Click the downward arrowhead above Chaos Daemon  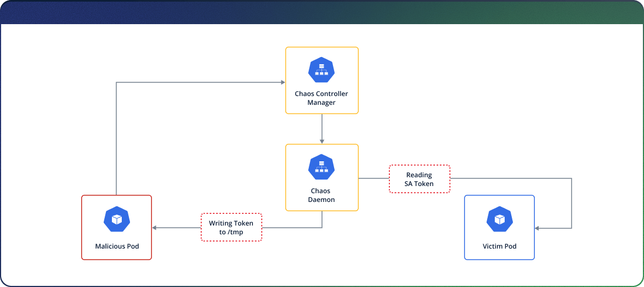[x=321, y=141]
